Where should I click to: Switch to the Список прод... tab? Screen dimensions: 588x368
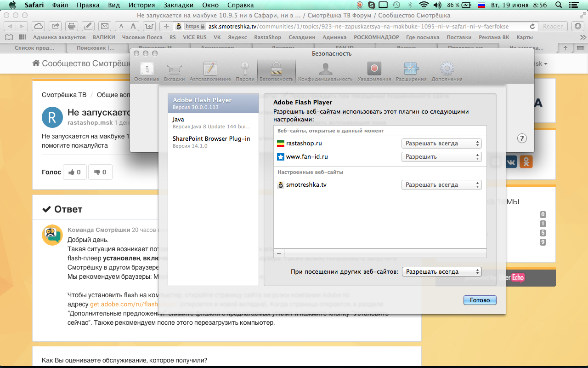coord(34,47)
